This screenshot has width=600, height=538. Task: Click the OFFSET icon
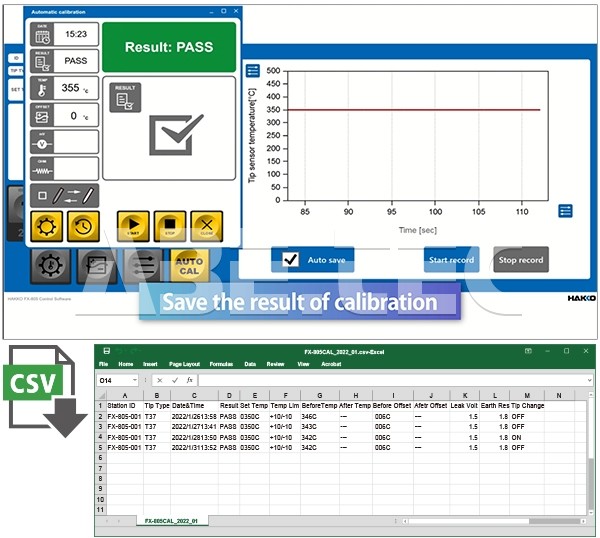(42, 115)
